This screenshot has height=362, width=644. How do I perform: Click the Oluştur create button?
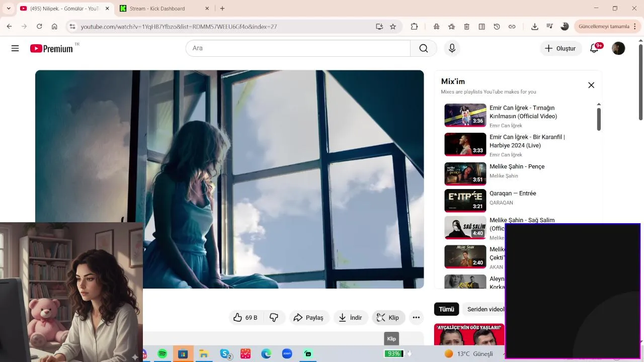point(560,48)
